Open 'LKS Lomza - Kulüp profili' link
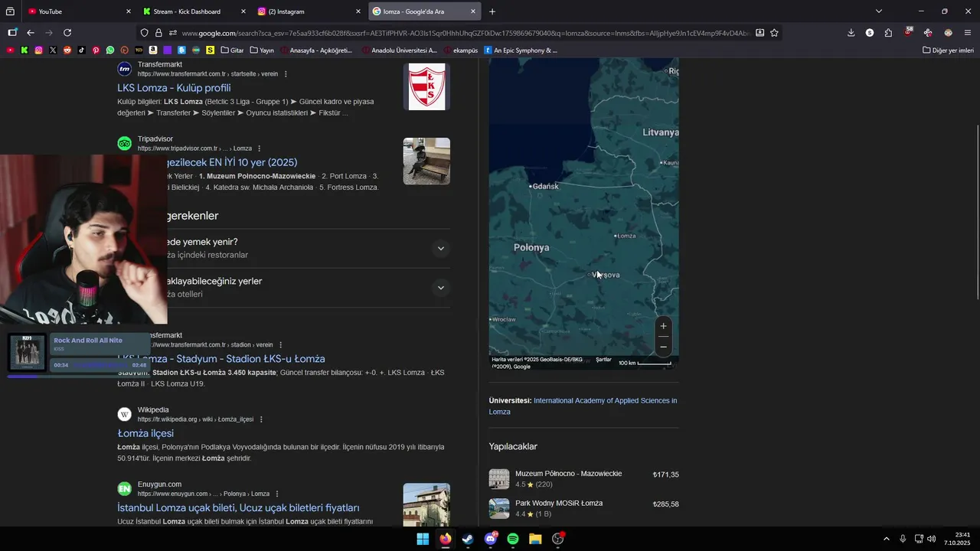980x551 pixels. coord(174,88)
